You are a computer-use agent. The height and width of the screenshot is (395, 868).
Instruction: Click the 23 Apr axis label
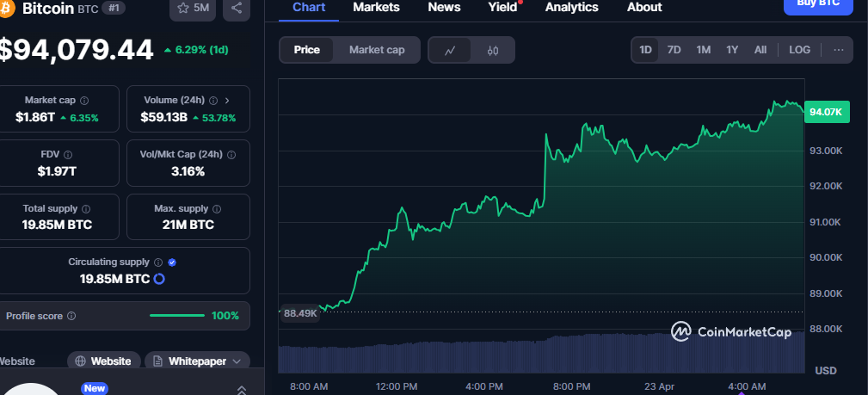659,386
